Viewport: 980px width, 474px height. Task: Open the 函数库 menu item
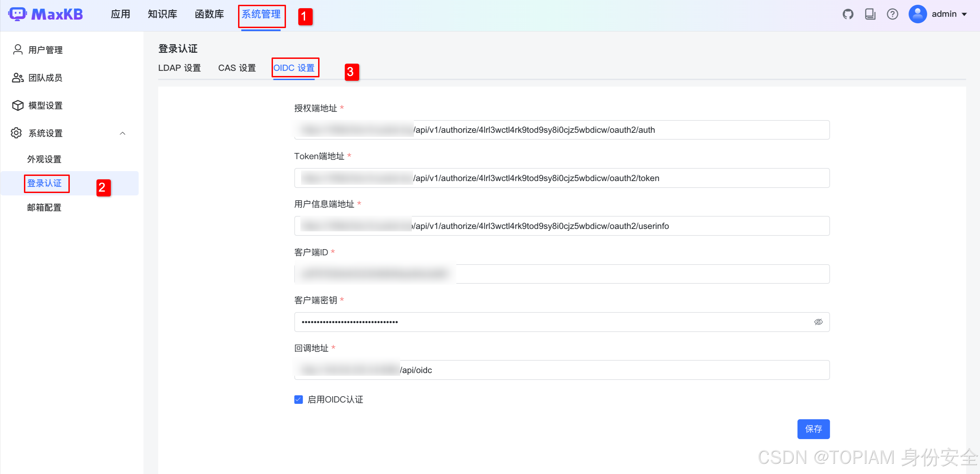pos(209,14)
